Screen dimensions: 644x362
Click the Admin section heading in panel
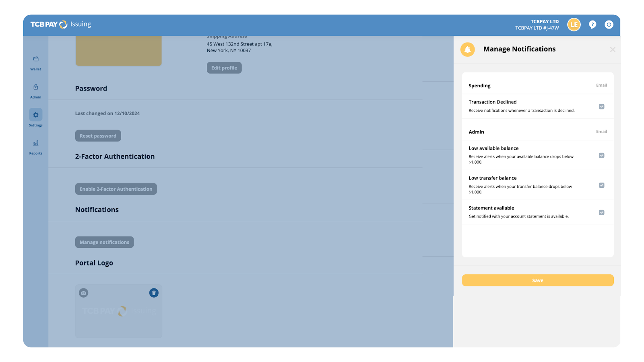[476, 132]
